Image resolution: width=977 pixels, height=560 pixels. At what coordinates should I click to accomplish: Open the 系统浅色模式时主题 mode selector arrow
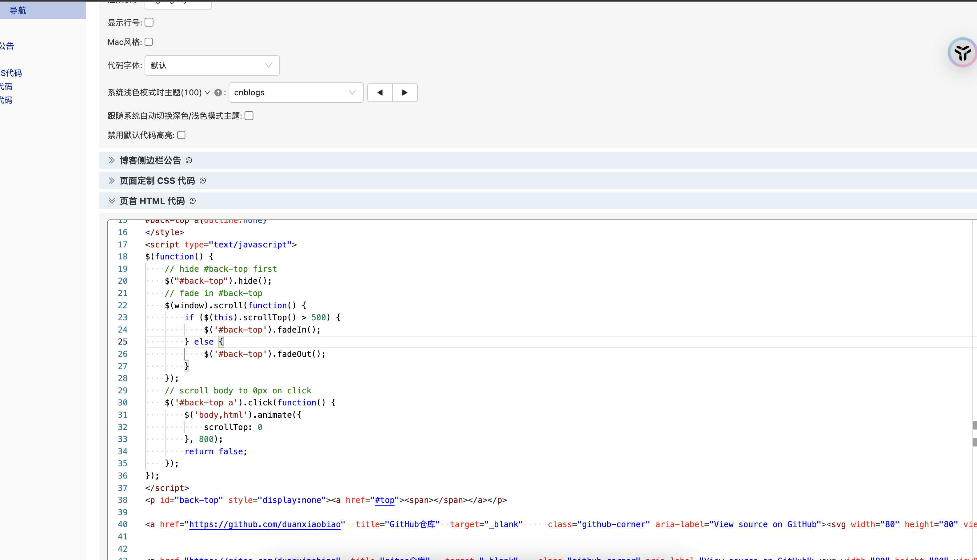coord(207,92)
